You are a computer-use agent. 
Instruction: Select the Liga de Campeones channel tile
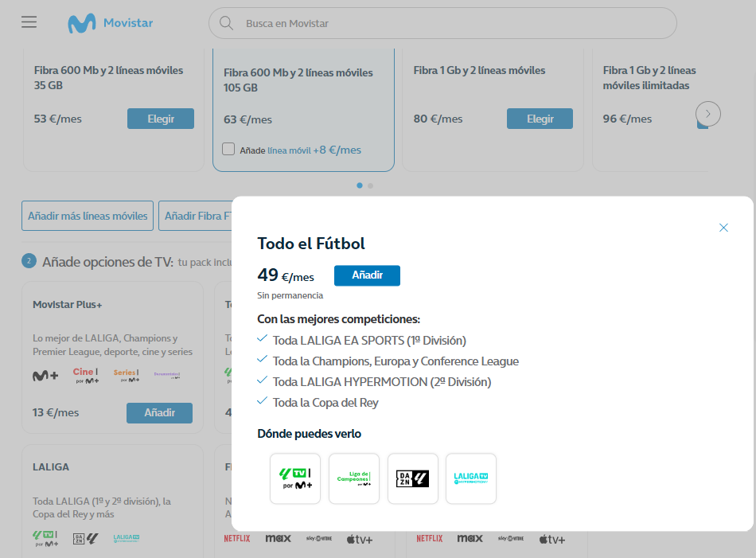pyautogui.click(x=354, y=478)
